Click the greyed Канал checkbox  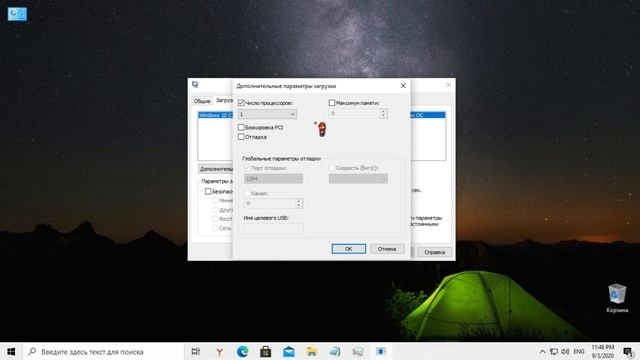(247, 193)
